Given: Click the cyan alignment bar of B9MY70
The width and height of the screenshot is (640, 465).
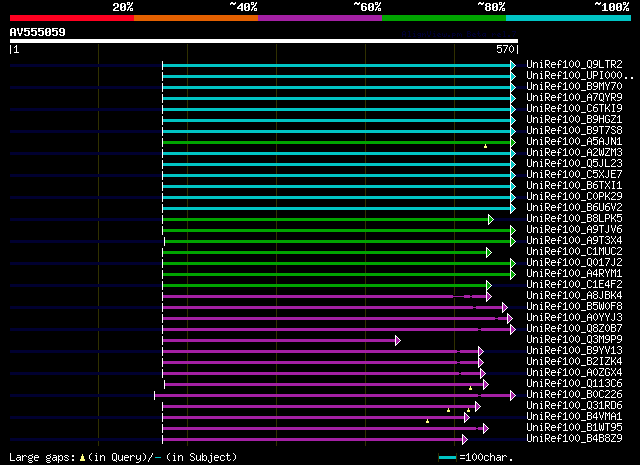Looking at the screenshot, I should click(336, 87).
